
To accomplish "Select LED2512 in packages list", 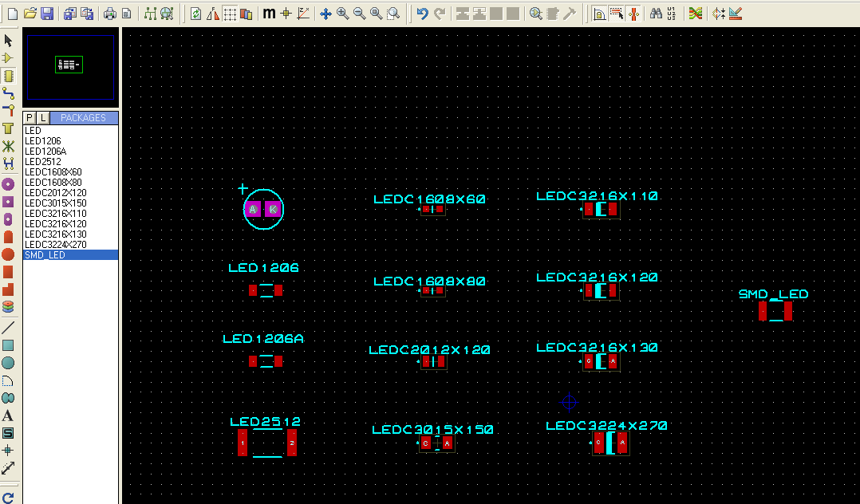I will tap(70, 162).
